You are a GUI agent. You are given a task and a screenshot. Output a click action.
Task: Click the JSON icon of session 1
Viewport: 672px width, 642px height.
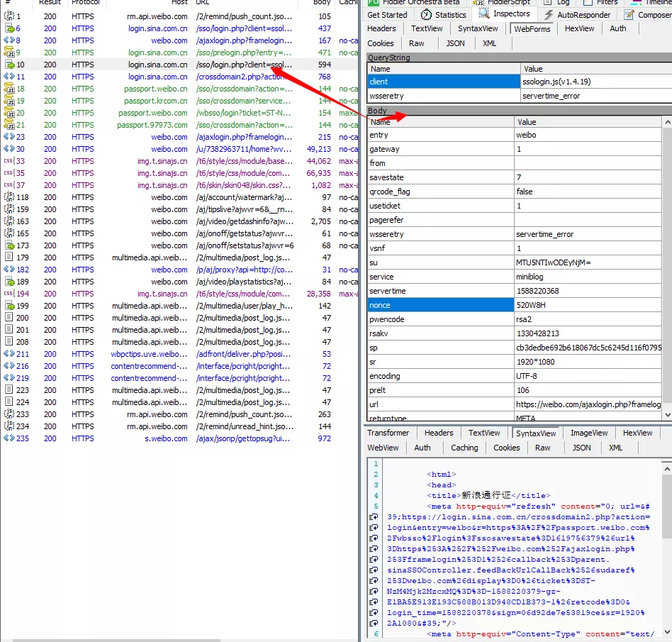click(9, 16)
